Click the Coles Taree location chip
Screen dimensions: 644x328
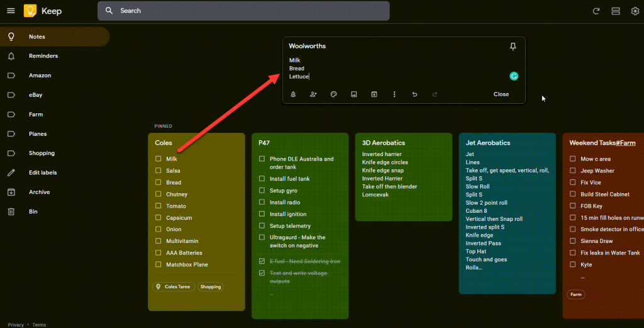coord(174,287)
